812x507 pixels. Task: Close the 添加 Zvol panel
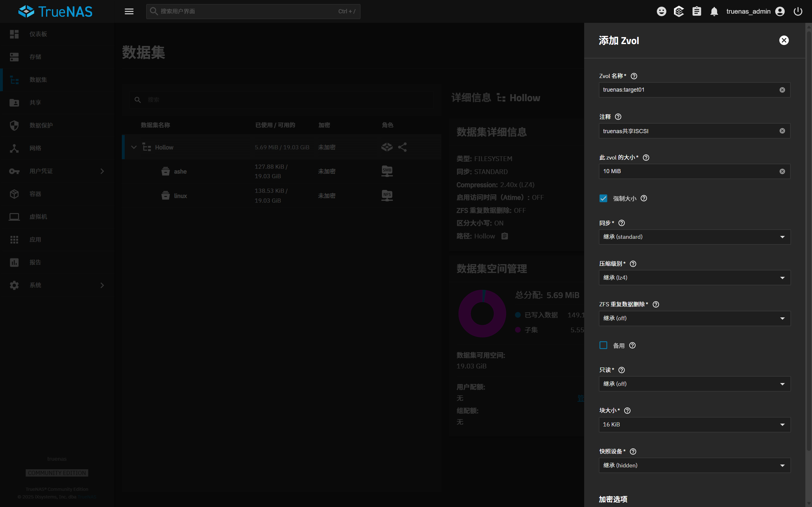point(783,40)
